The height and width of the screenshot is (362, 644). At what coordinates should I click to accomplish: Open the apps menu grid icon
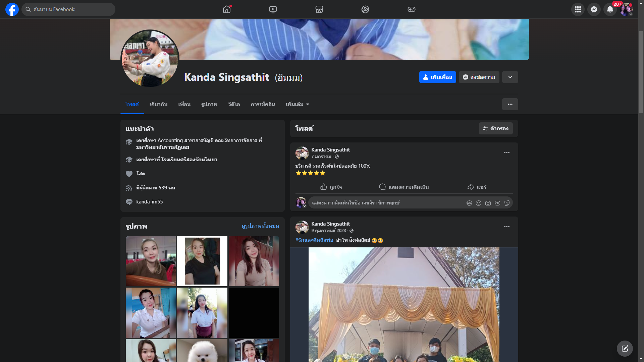[x=578, y=9]
